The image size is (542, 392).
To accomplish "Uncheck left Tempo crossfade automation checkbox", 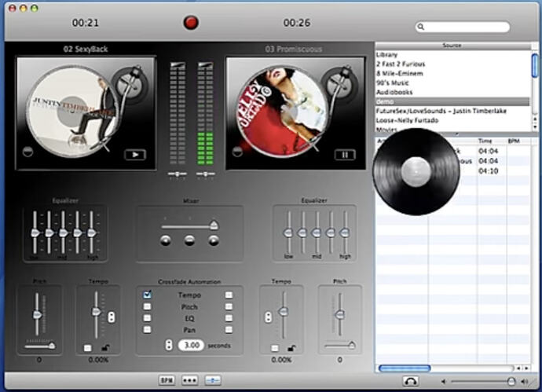I will [x=147, y=295].
